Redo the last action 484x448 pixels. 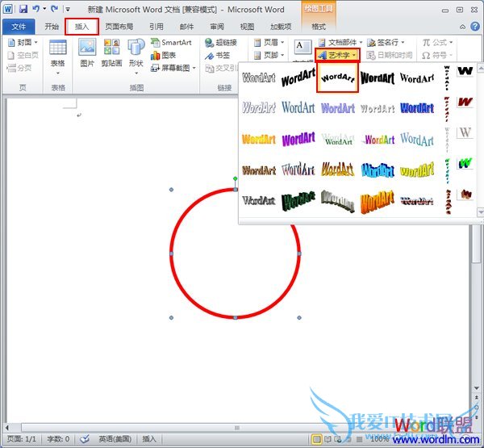(x=55, y=9)
